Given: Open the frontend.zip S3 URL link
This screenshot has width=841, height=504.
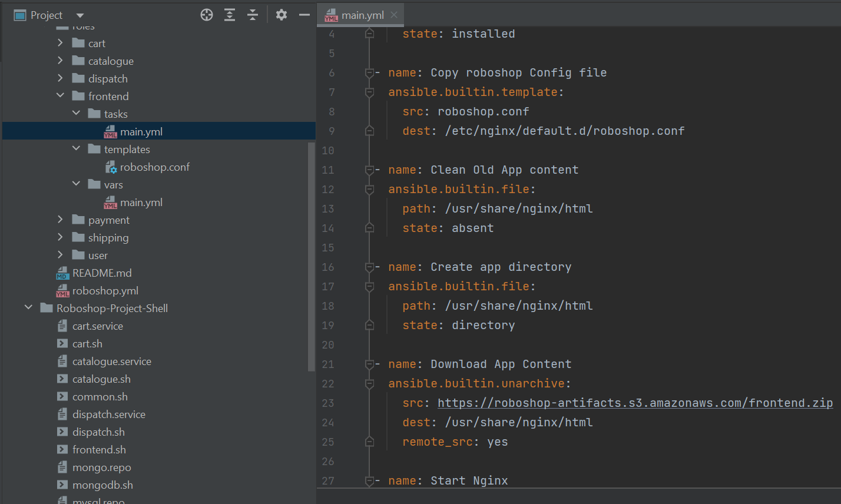Looking at the screenshot, I should click(x=633, y=403).
